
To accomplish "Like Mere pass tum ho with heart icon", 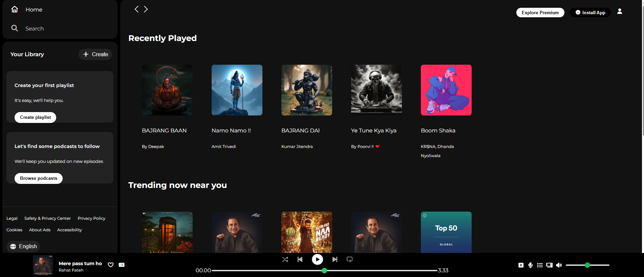I will tap(110, 265).
